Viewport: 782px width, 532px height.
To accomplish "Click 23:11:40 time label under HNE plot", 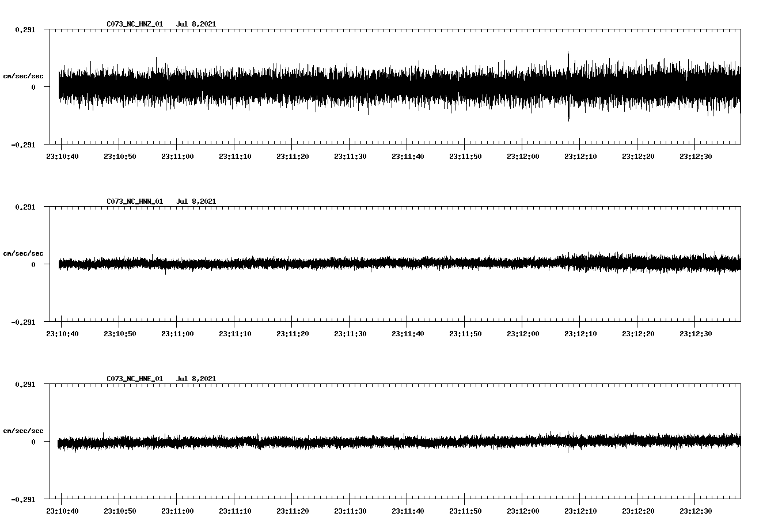I will (407, 511).
